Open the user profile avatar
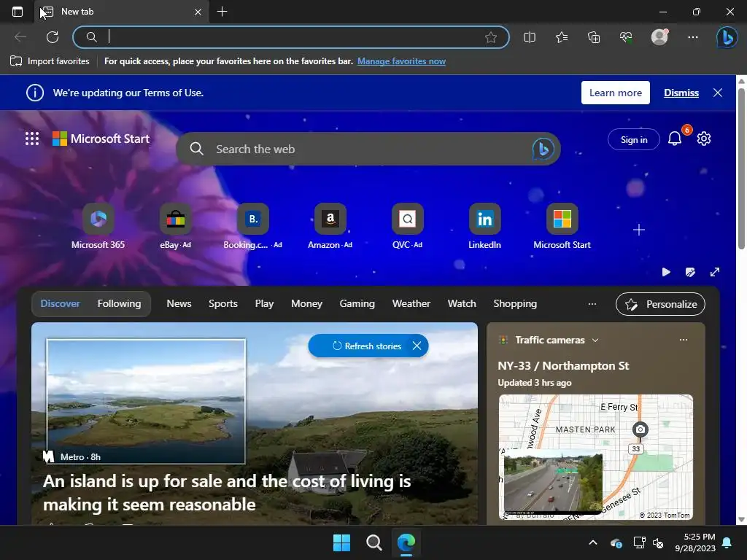 coord(659,37)
